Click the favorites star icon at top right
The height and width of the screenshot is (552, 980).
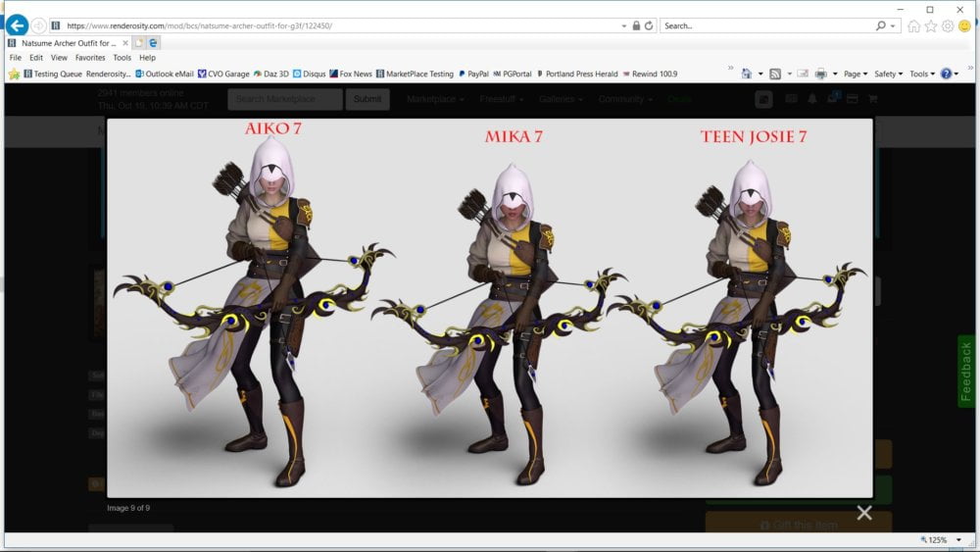point(931,25)
